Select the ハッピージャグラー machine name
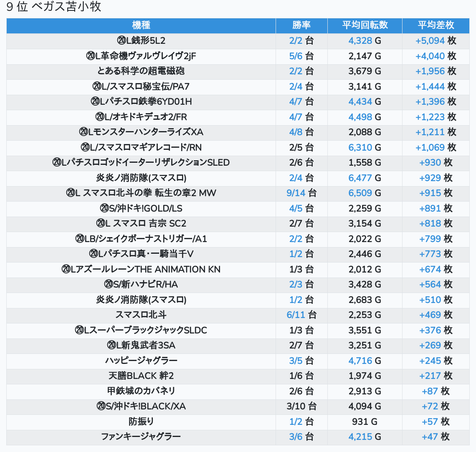Viewport: 476px width, 452px height. click(141, 361)
